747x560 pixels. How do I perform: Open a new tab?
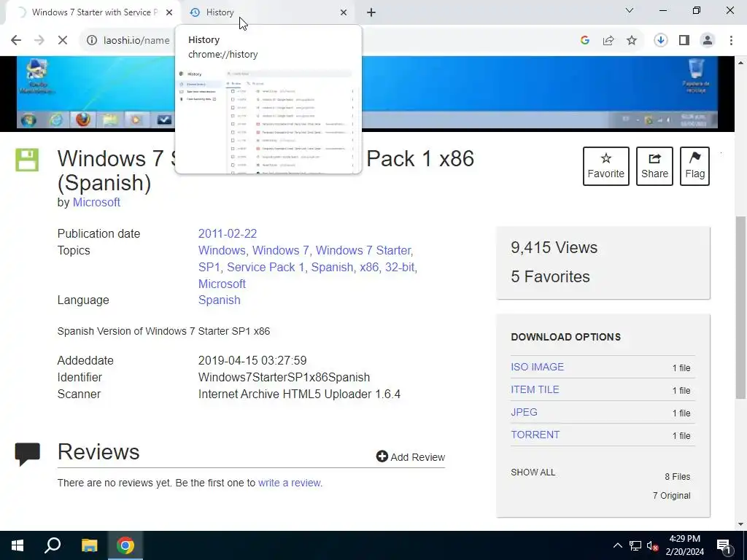(x=371, y=12)
